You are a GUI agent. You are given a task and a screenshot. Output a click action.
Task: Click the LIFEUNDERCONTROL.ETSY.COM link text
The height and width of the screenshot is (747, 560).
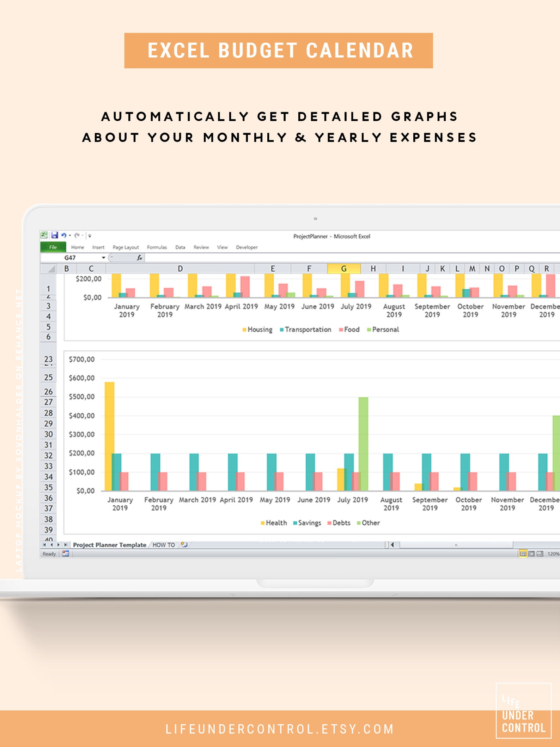pyautogui.click(x=280, y=729)
